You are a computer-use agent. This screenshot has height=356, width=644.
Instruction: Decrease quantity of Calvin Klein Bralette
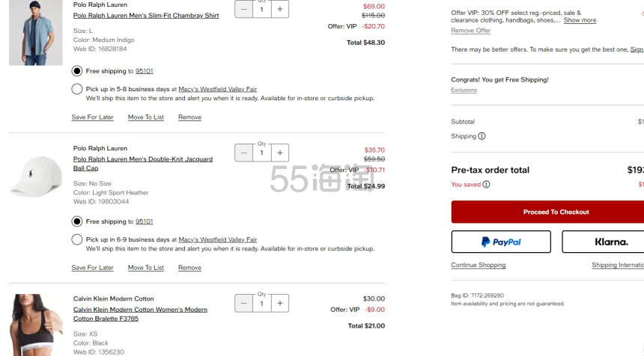pos(243,303)
